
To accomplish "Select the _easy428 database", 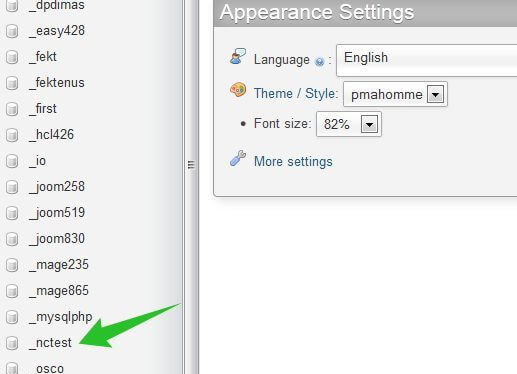I will tap(57, 31).
